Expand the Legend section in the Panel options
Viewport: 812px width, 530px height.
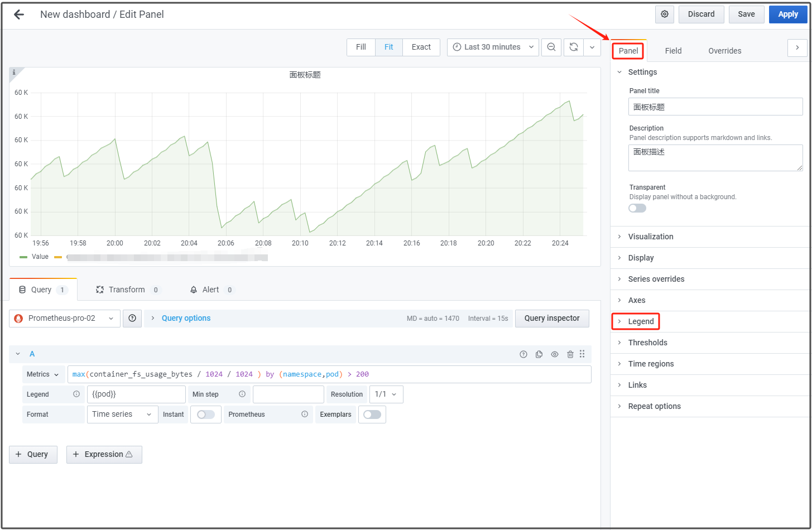click(641, 321)
